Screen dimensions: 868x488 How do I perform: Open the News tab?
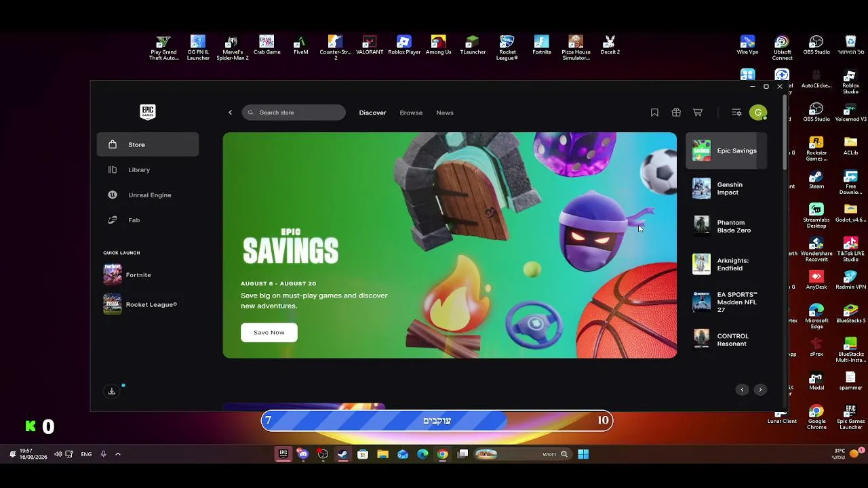pos(445,113)
